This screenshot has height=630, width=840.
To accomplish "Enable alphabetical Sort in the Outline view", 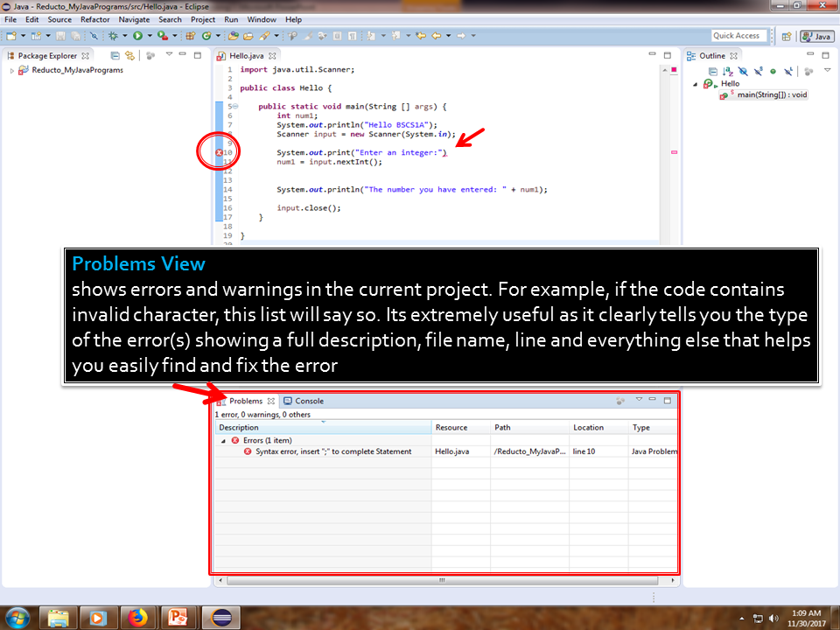I will (725, 71).
